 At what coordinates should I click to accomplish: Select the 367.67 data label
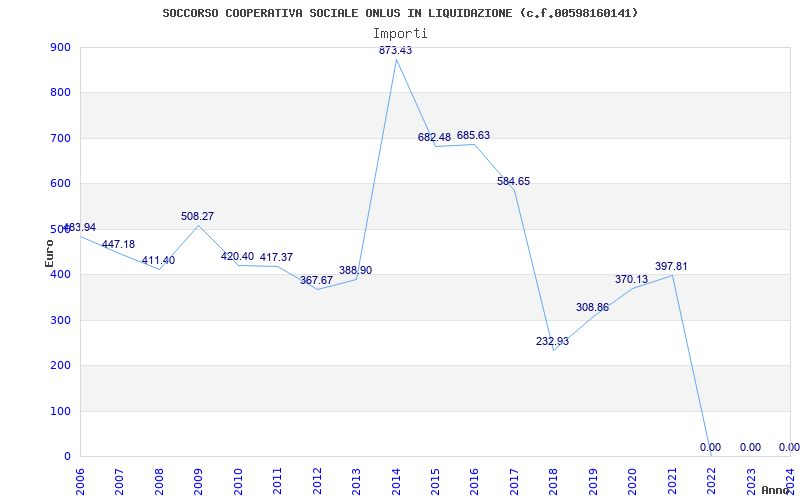tap(316, 280)
